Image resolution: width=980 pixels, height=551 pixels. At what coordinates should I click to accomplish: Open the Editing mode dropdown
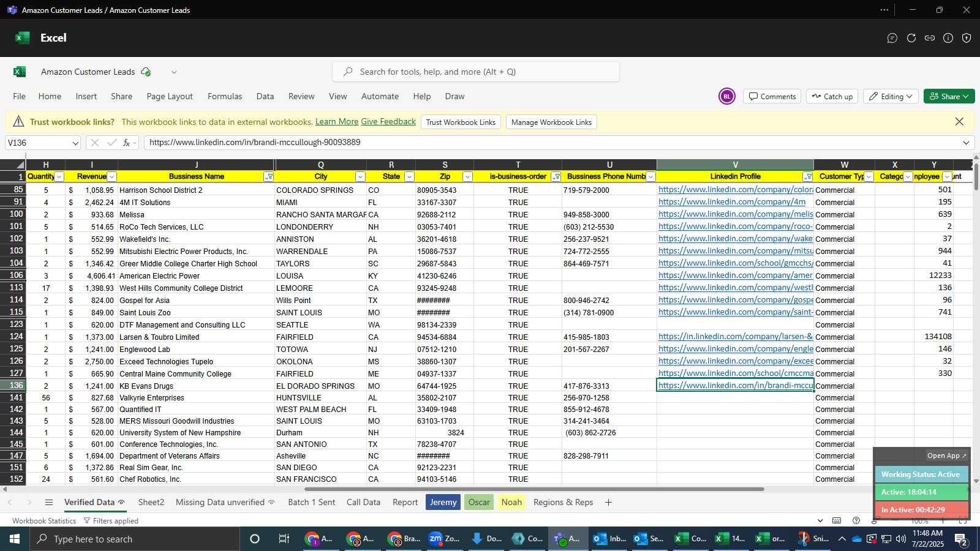coord(891,96)
